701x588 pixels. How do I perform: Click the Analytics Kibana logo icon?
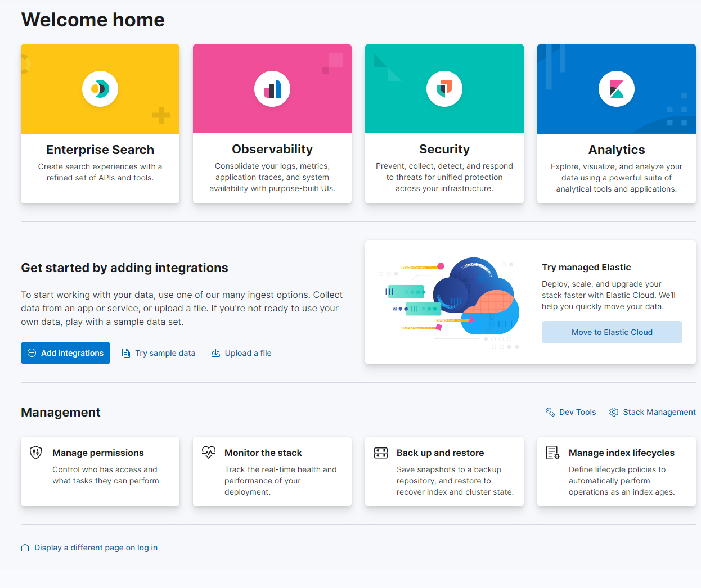pos(617,89)
